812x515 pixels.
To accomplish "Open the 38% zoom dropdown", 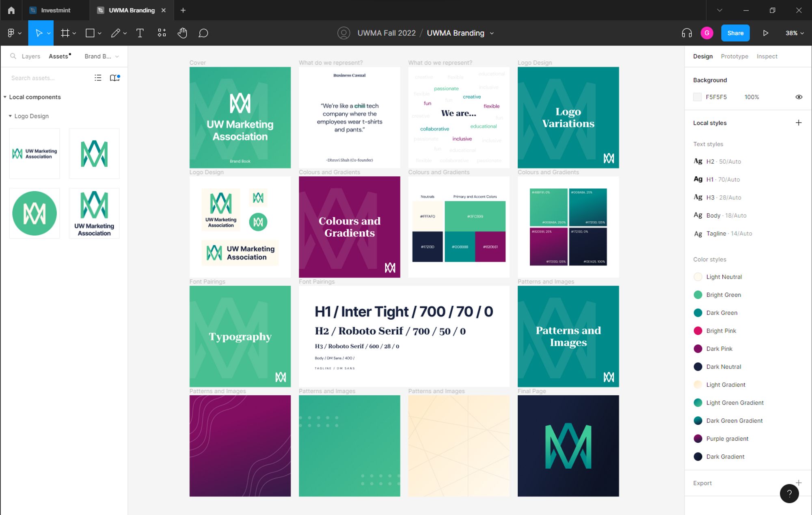I will click(795, 33).
